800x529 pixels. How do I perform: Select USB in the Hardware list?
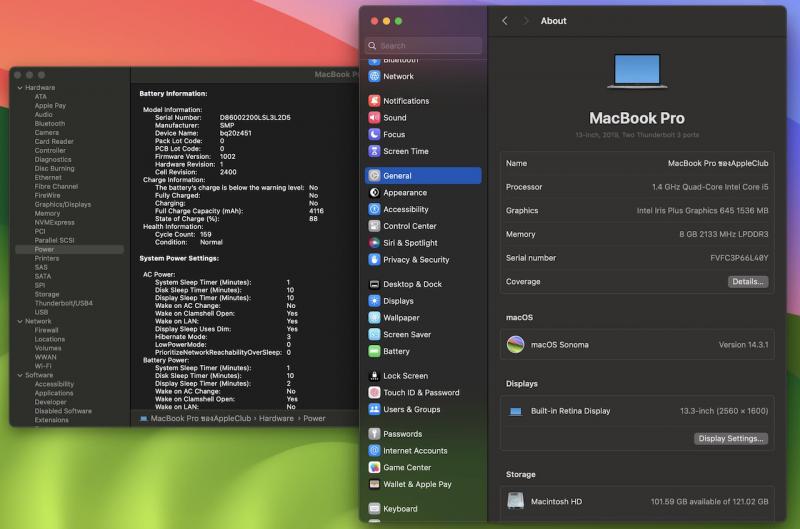41,312
